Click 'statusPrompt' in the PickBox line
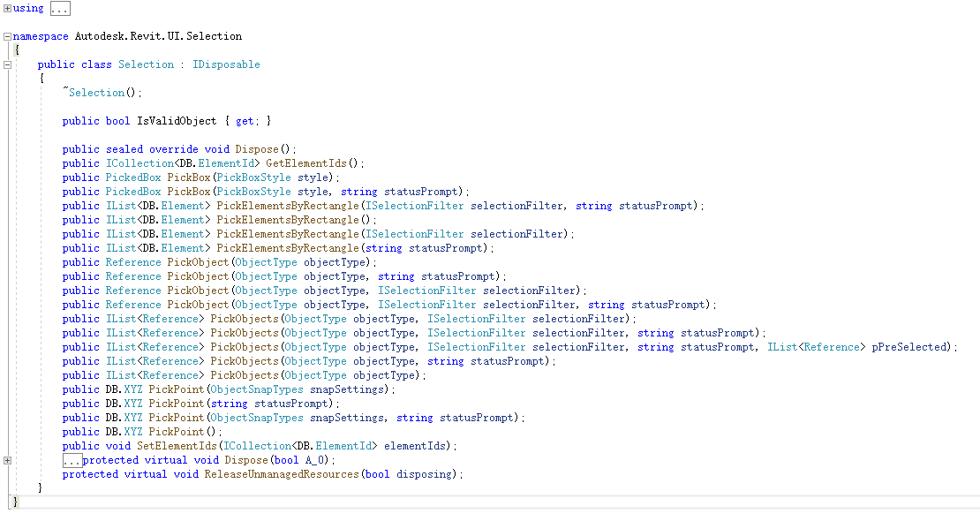 click(421, 192)
